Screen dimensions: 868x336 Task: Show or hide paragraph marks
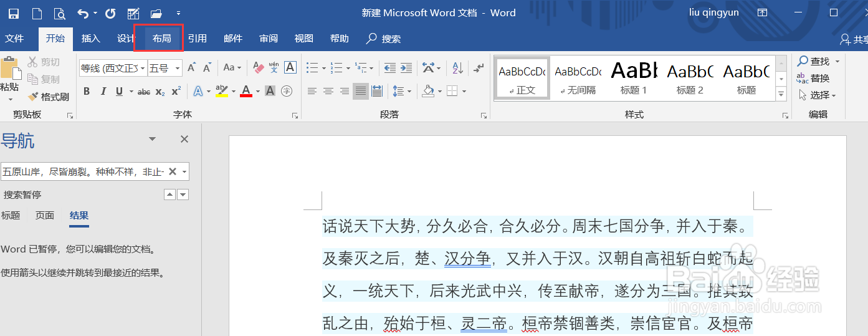[479, 67]
